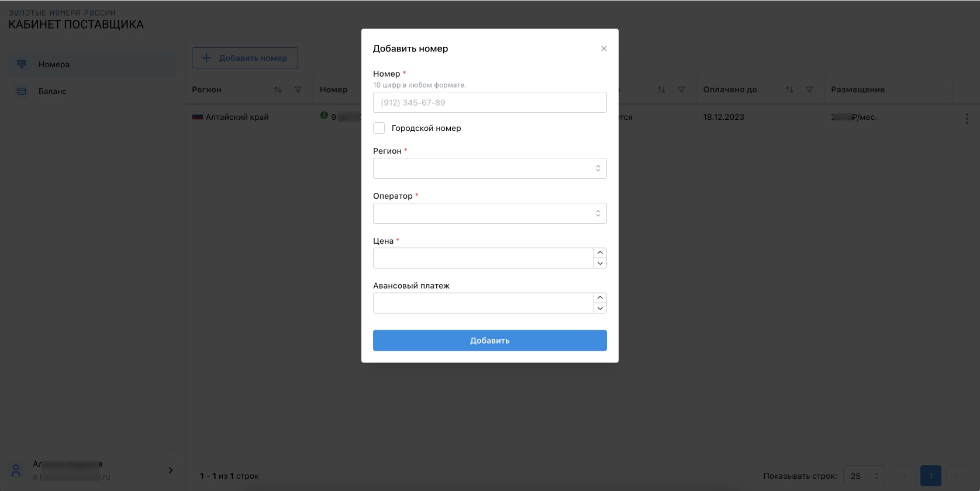
Task: Click the Баланс card icon
Action: click(22, 91)
